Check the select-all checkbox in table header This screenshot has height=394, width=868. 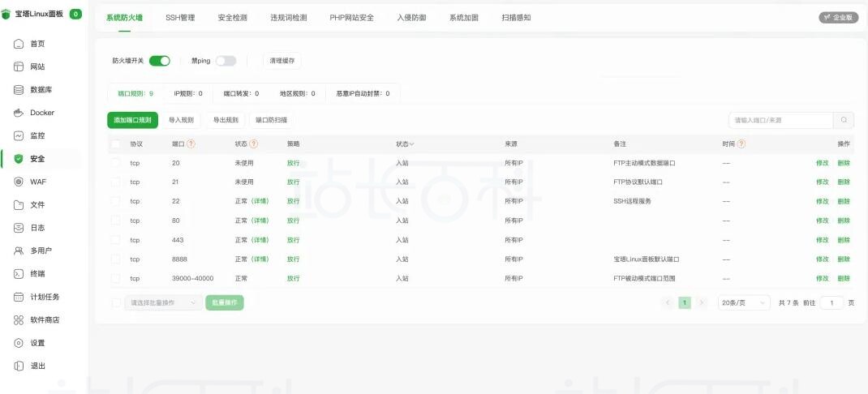click(116, 143)
